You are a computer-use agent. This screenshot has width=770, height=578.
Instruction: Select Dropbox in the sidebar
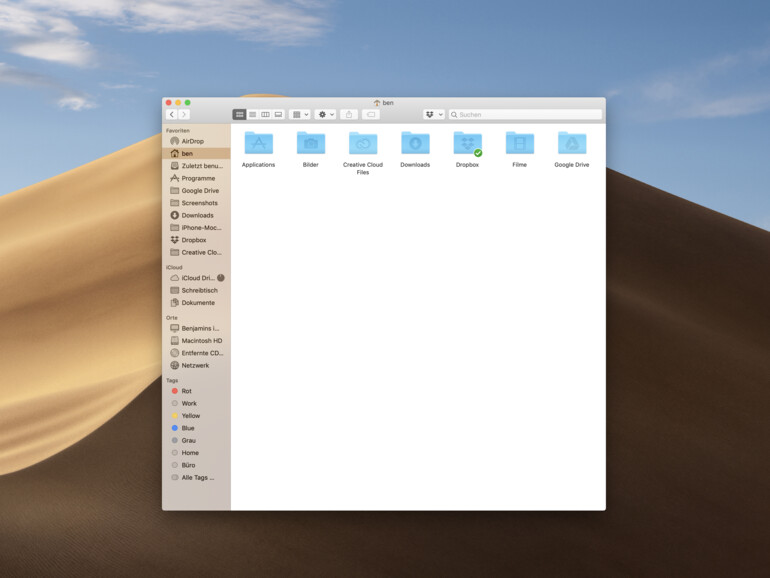tap(196, 240)
